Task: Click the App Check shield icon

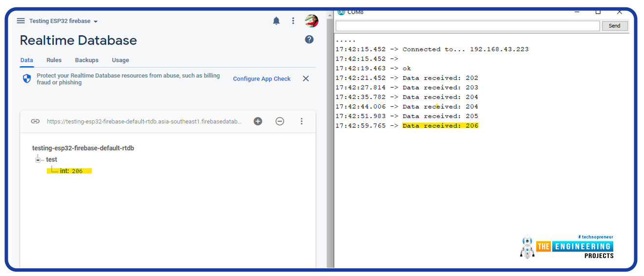Action: (x=27, y=79)
